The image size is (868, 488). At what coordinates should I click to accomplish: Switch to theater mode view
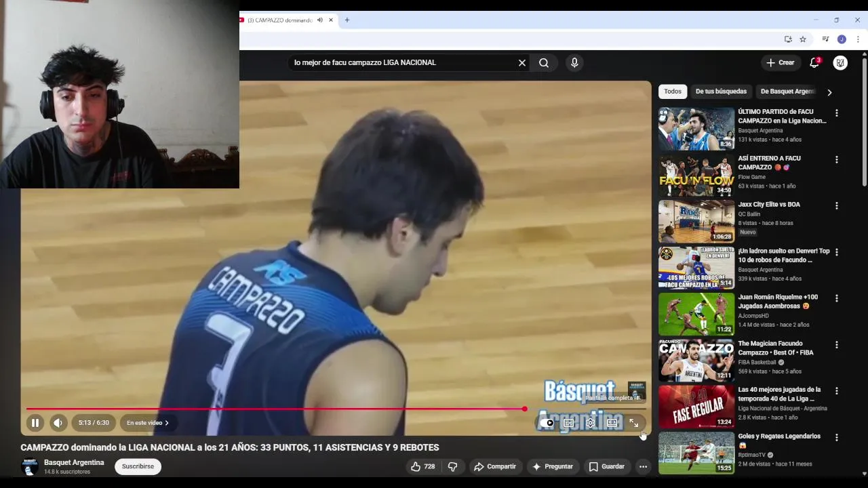[612, 423]
